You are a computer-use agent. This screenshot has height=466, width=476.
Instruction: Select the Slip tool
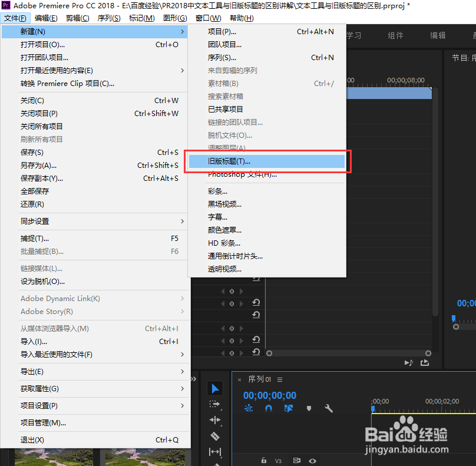point(215,452)
